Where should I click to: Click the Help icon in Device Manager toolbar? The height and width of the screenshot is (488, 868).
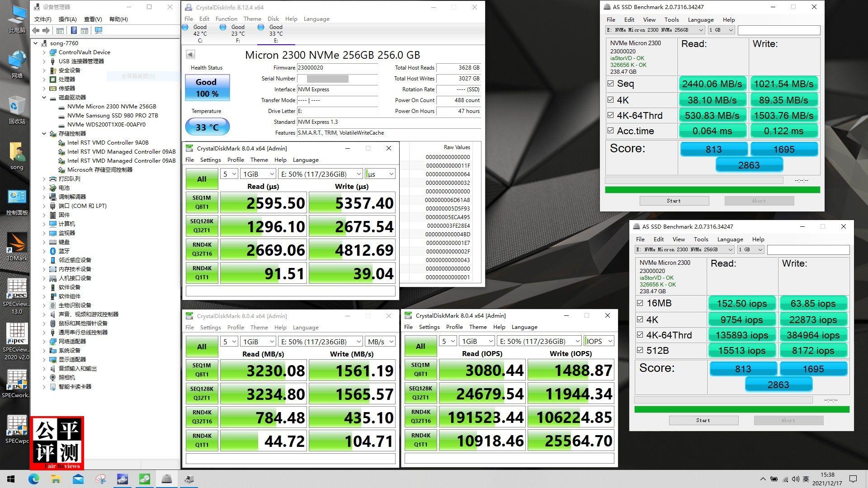73,30
